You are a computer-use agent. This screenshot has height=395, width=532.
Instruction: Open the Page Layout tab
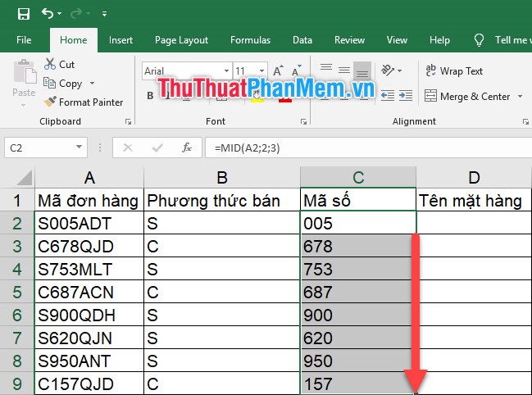(181, 40)
